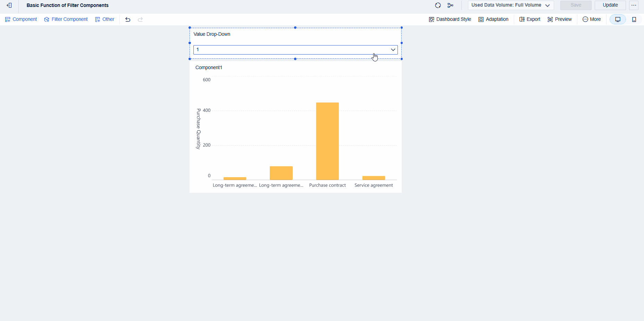644x321 pixels.
Task: Open the top-right ellipsis options button
Action: point(634,5)
